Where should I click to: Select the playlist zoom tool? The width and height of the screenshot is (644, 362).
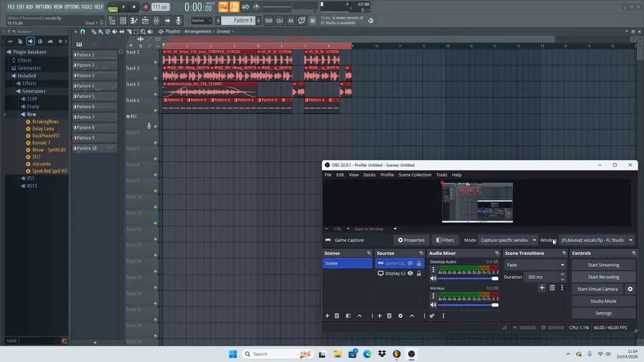click(x=143, y=31)
